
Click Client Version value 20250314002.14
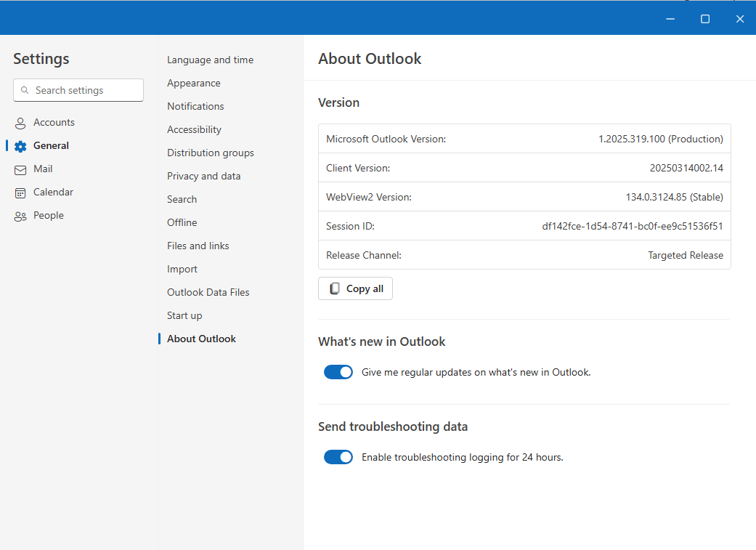[x=686, y=168]
